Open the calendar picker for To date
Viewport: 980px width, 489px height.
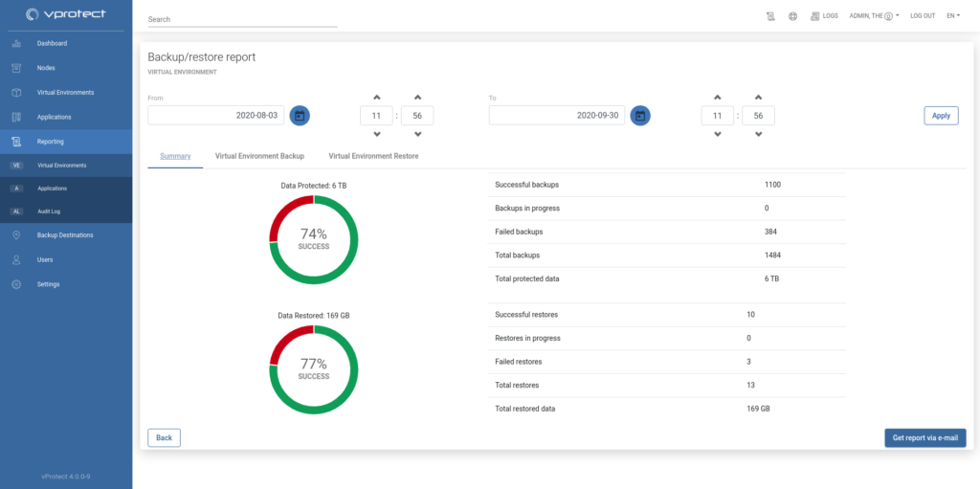tap(640, 116)
